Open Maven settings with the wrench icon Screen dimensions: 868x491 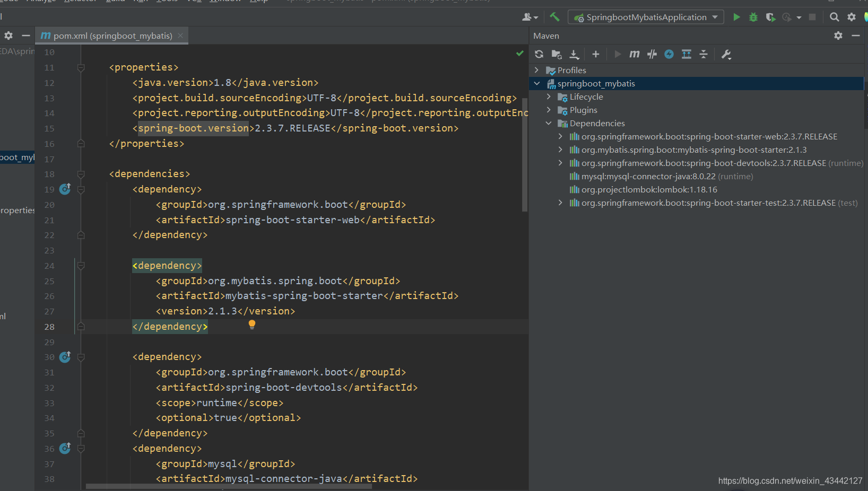click(726, 54)
